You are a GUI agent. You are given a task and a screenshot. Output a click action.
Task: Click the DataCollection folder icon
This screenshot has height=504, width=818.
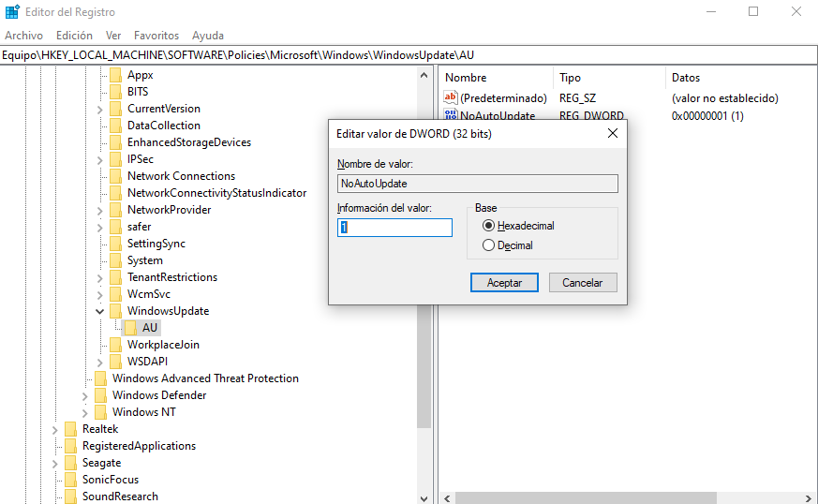click(115, 126)
